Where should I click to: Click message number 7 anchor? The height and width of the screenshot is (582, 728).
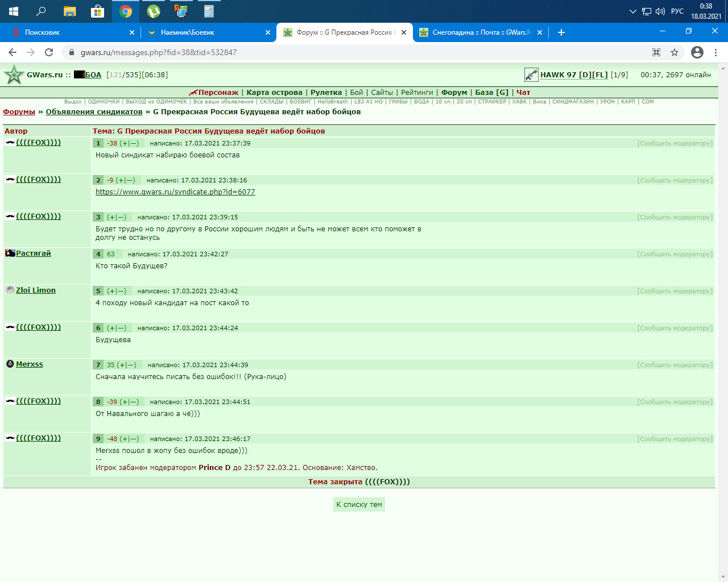98,365
